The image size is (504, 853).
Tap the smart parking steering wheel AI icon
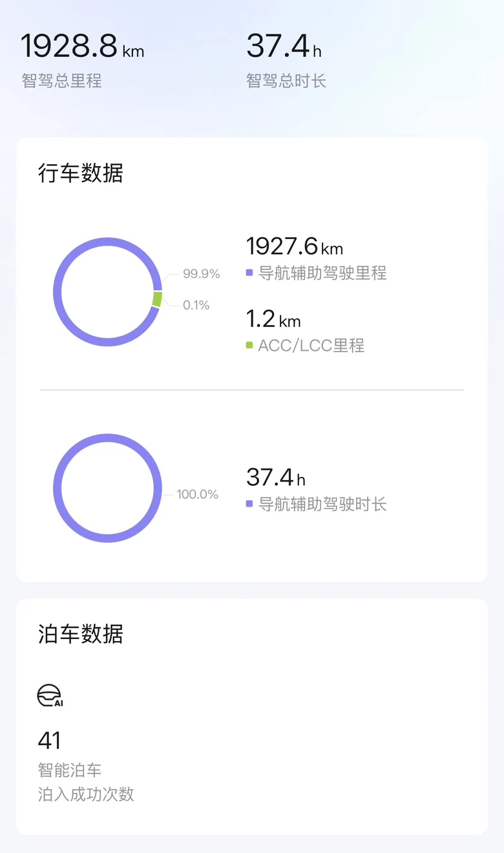pos(50,695)
